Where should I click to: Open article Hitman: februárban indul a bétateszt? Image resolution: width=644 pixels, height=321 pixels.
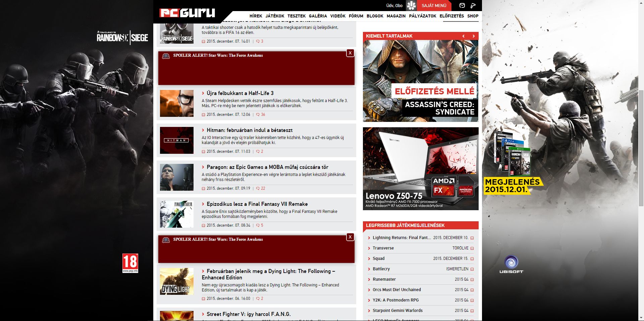click(250, 130)
